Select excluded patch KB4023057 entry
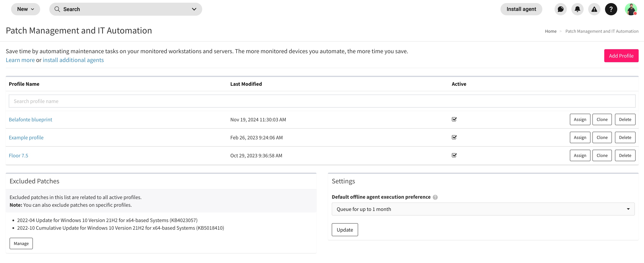This screenshot has width=644, height=263. click(x=107, y=220)
